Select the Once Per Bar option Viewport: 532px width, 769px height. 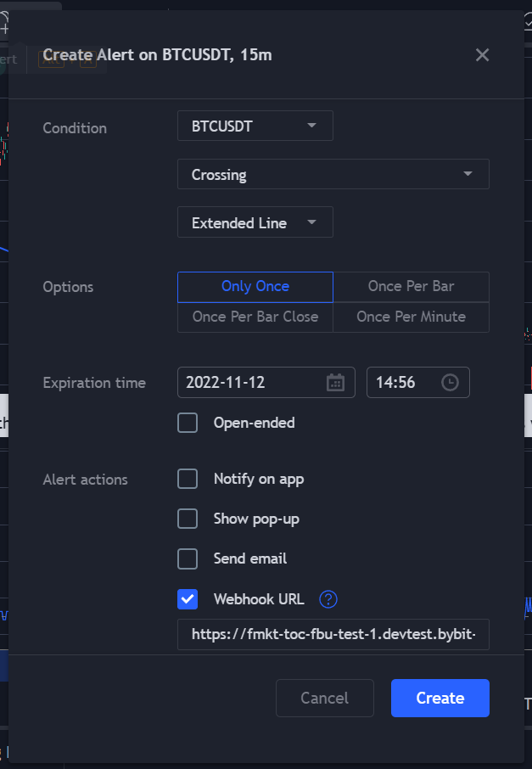411,287
